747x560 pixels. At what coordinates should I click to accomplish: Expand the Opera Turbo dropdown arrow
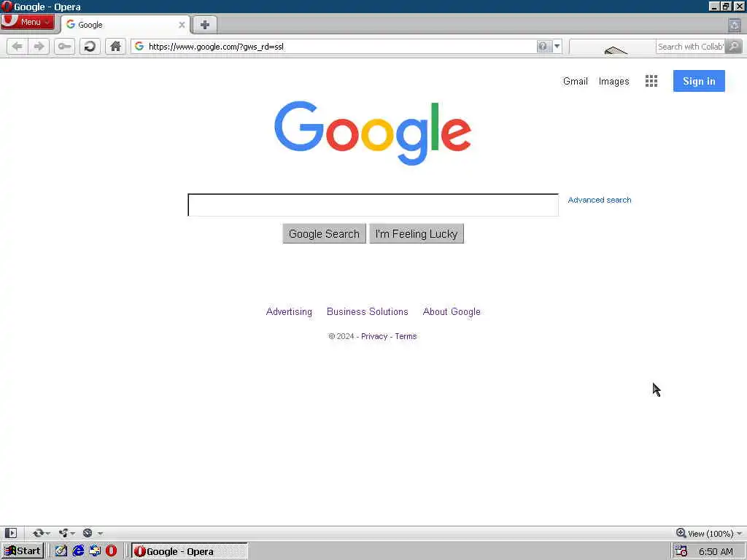(x=99, y=533)
